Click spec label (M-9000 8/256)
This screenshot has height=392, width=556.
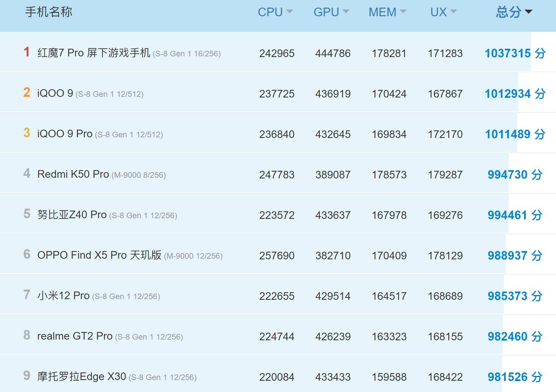click(139, 175)
